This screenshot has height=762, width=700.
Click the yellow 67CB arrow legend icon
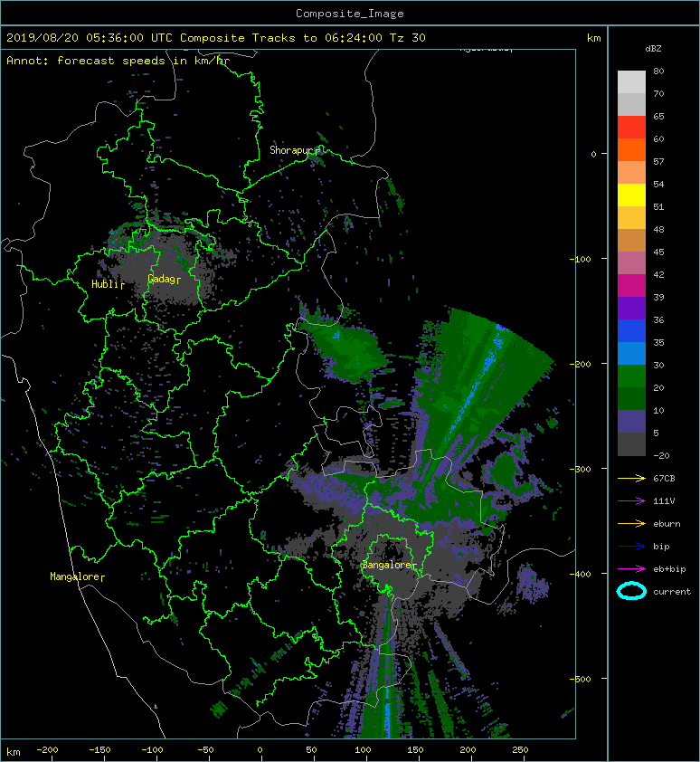pyautogui.click(x=631, y=478)
